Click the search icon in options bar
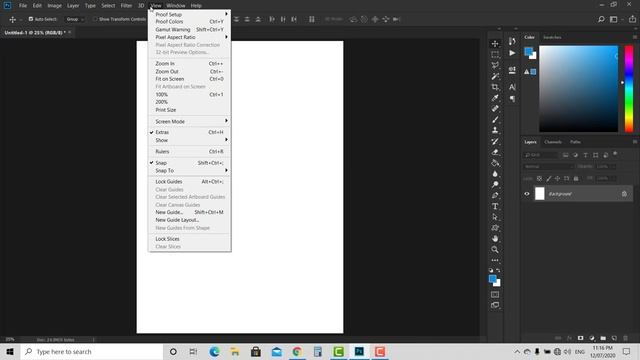The image size is (640, 360). pos(601,19)
